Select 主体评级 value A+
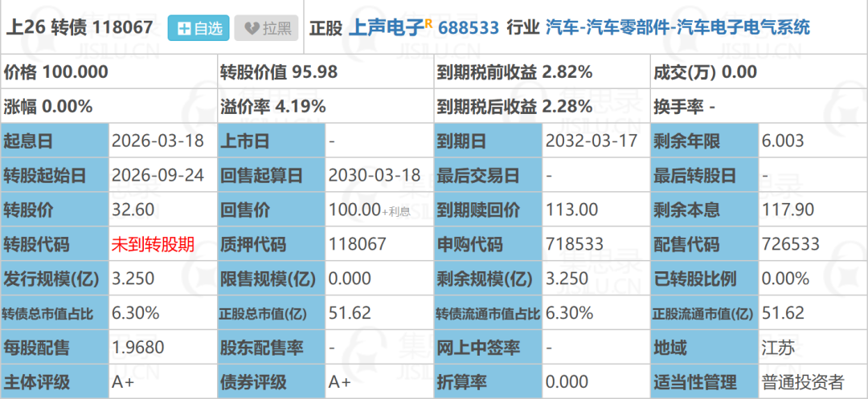This screenshot has width=868, height=399. pos(123,382)
